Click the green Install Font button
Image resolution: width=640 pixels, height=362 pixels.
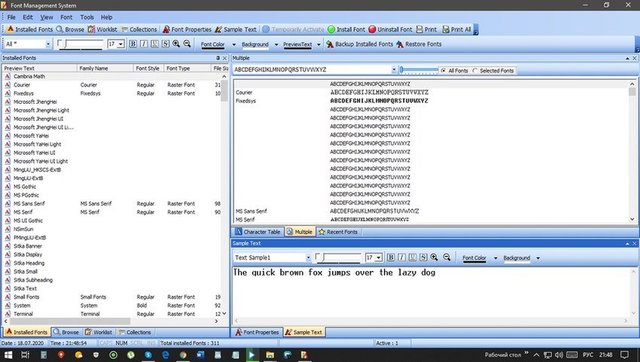(x=346, y=29)
